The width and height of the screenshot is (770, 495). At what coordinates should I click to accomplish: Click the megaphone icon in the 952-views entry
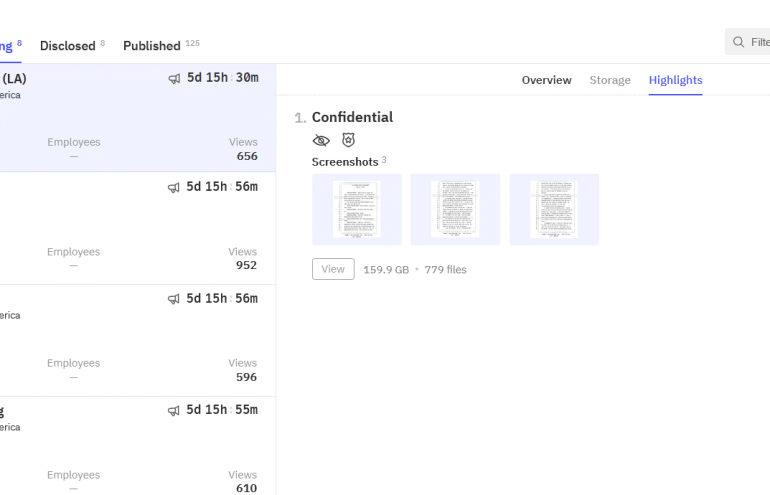(174, 187)
